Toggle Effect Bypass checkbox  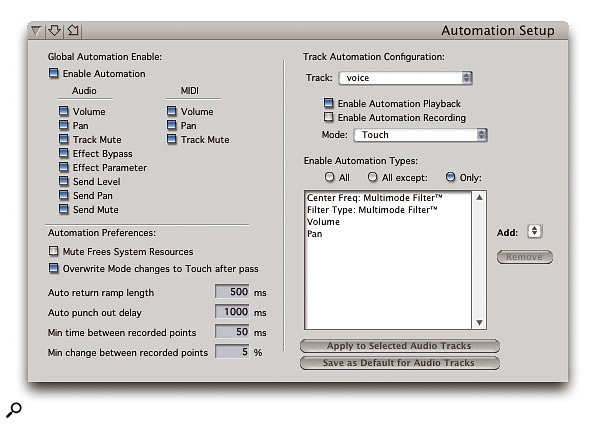point(63,153)
